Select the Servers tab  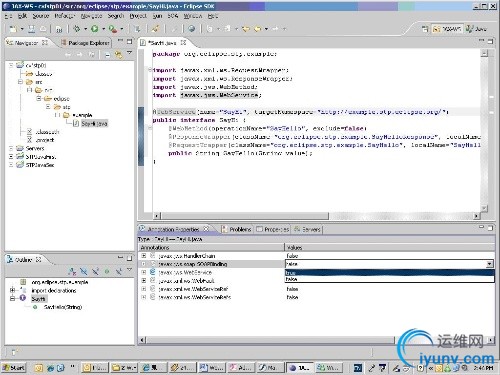[x=307, y=229]
